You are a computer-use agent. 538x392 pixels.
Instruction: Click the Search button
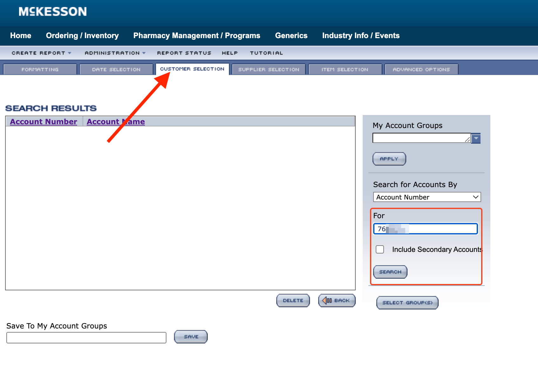click(x=390, y=272)
